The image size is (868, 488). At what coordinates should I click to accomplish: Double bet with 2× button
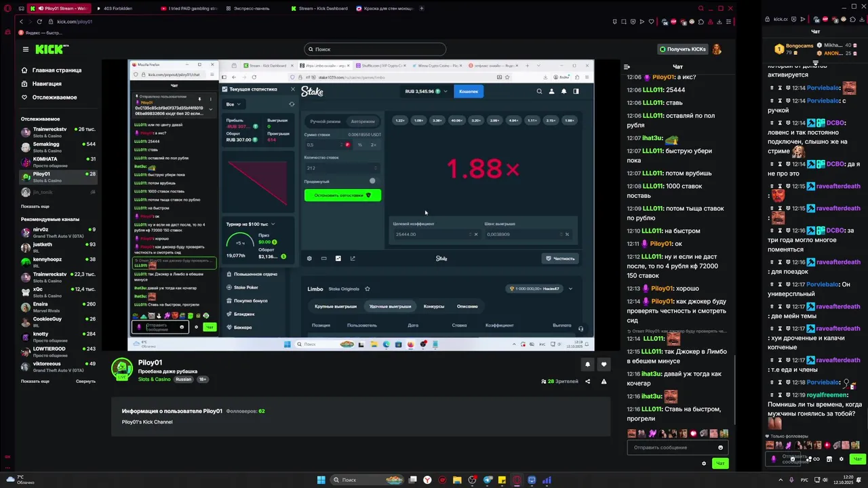coord(373,144)
